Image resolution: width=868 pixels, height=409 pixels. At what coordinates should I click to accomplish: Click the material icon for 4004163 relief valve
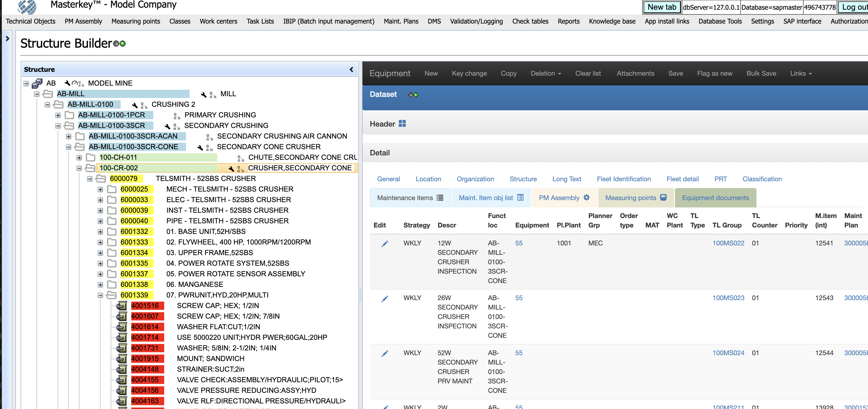[122, 401]
